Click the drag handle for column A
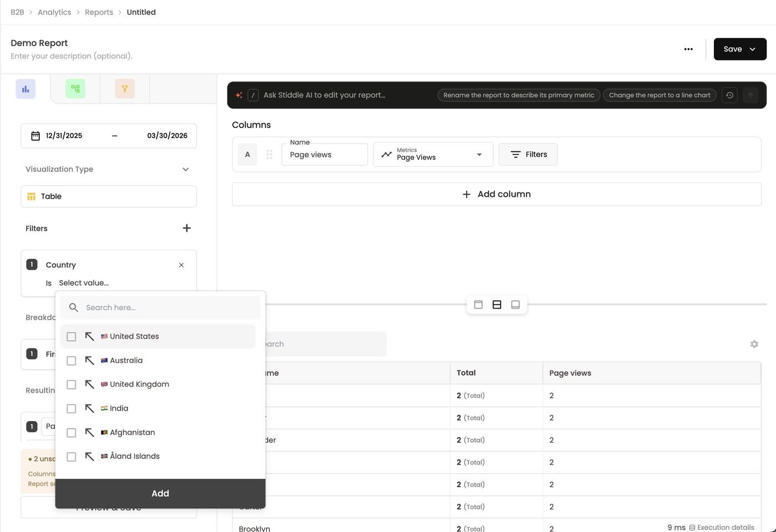This screenshot has width=776, height=532. [269, 155]
